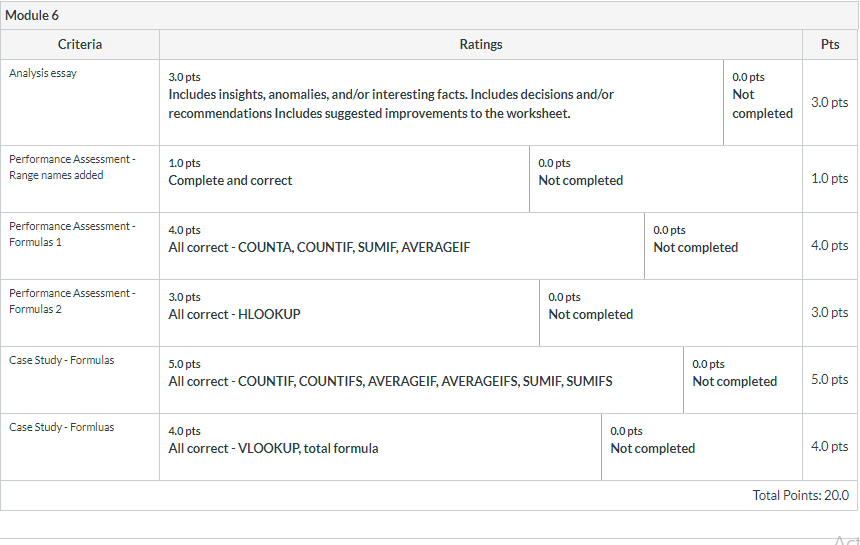The width and height of the screenshot is (860, 545).
Task: Click the 5.0 pts score in Pts column
Action: click(x=829, y=379)
